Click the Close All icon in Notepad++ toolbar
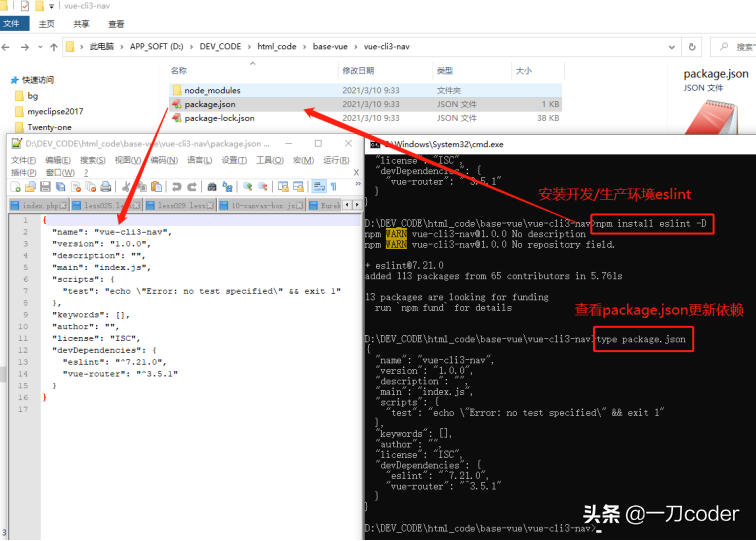Screen dimensions: 756x541 pyautogui.click(x=91, y=187)
